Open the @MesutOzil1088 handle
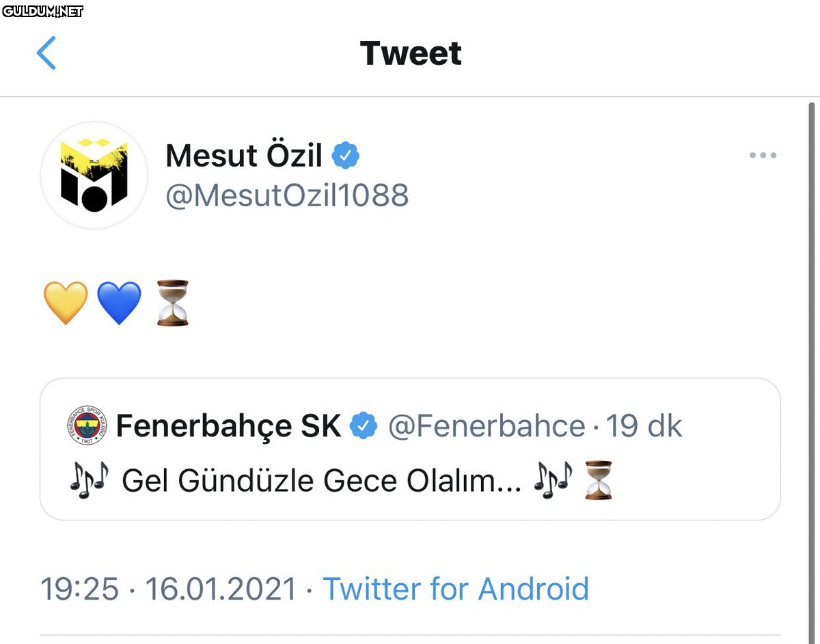The width and height of the screenshot is (820, 644). [287, 196]
